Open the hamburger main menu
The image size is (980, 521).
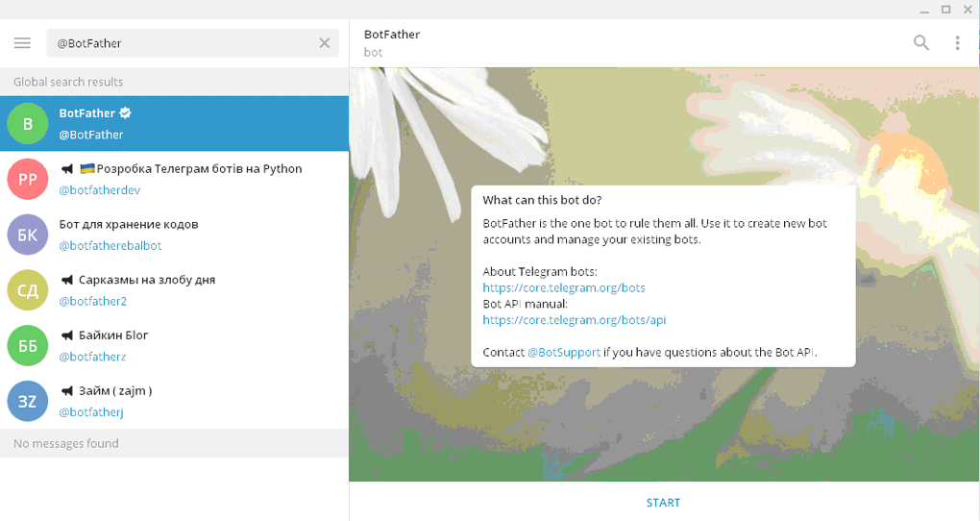(23, 43)
